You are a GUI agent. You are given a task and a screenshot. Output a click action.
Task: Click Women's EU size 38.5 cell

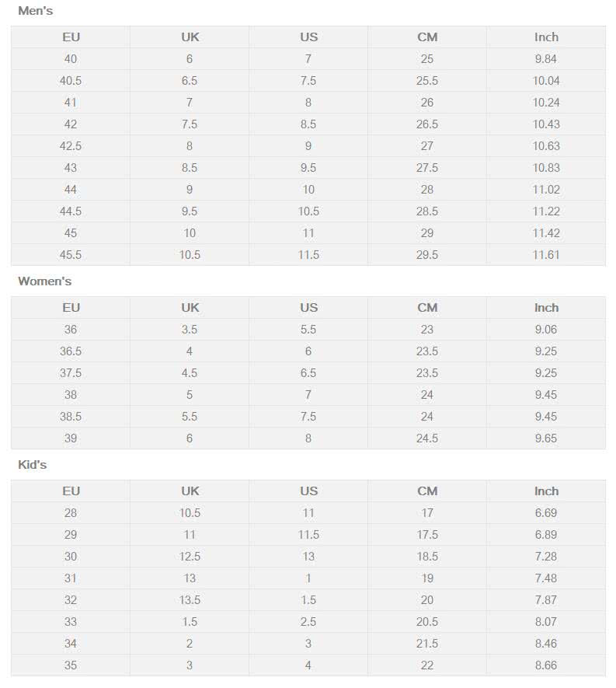coord(71,417)
